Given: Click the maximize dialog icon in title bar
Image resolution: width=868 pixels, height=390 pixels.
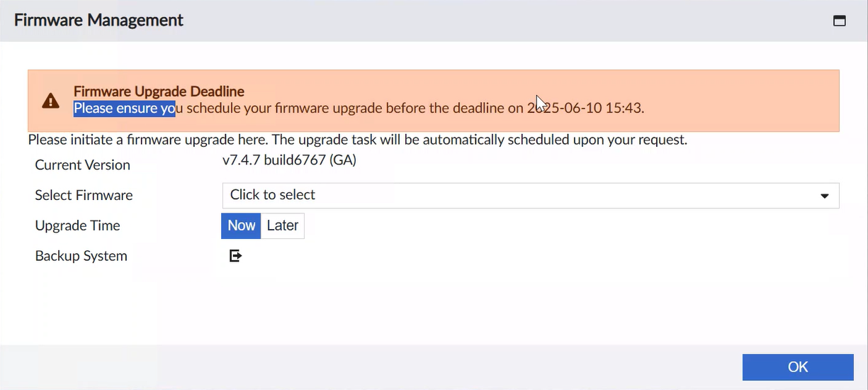Looking at the screenshot, I should click(839, 21).
